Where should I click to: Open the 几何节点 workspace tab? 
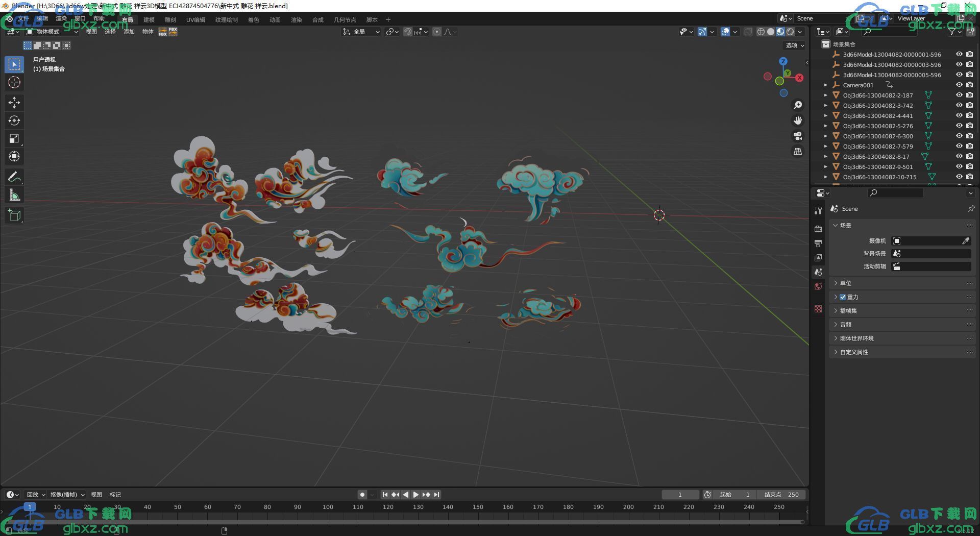(x=345, y=20)
